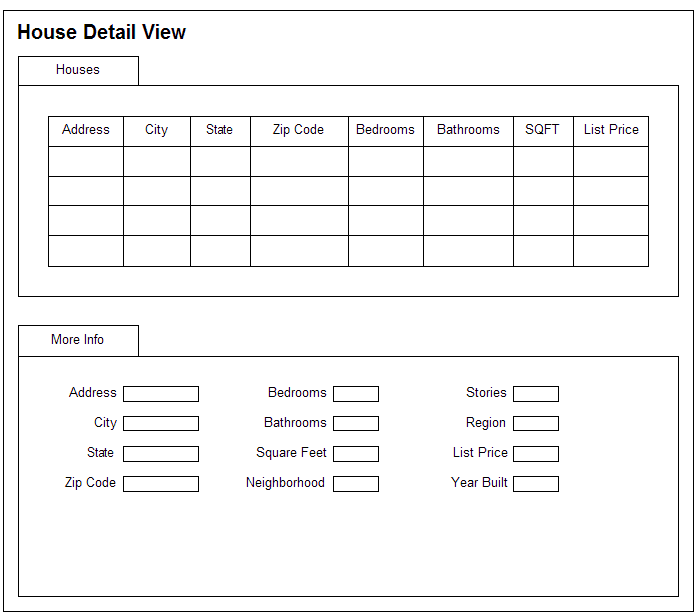The image size is (696, 614).
Task: Click the Zip Code input field in More Info
Action: click(x=161, y=484)
